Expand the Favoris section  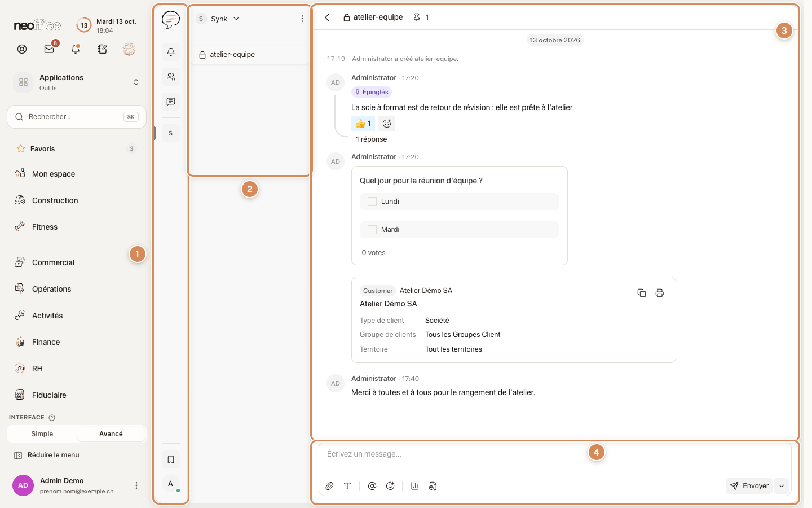point(77,149)
